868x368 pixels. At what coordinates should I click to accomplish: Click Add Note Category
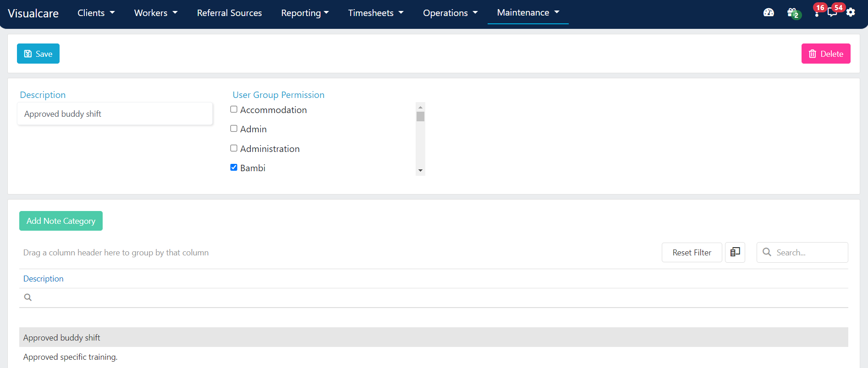click(x=61, y=221)
